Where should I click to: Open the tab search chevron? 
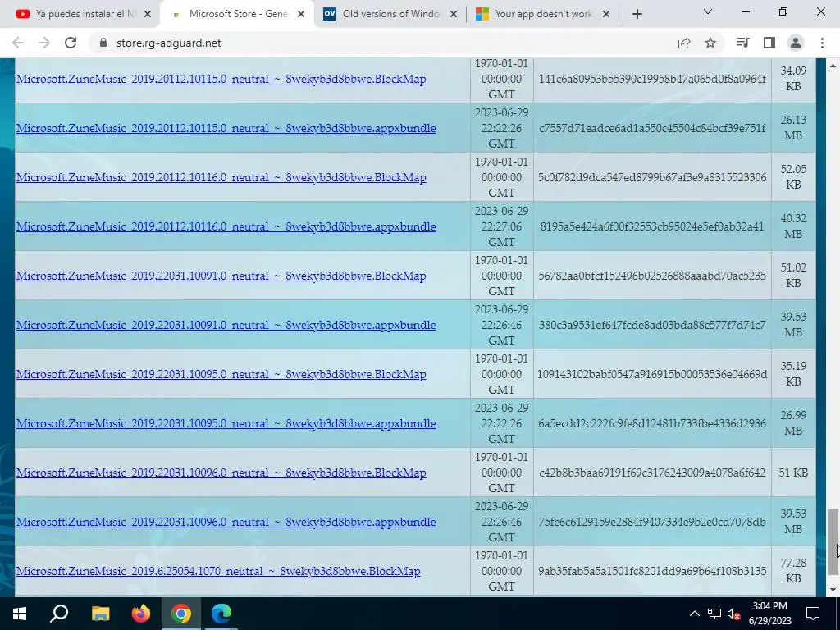708,11
